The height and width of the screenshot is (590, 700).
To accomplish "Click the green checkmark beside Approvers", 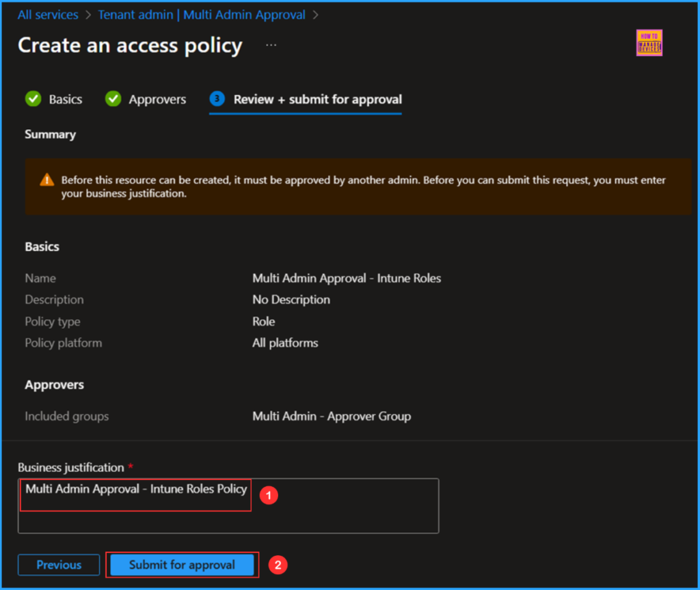I will [x=113, y=98].
